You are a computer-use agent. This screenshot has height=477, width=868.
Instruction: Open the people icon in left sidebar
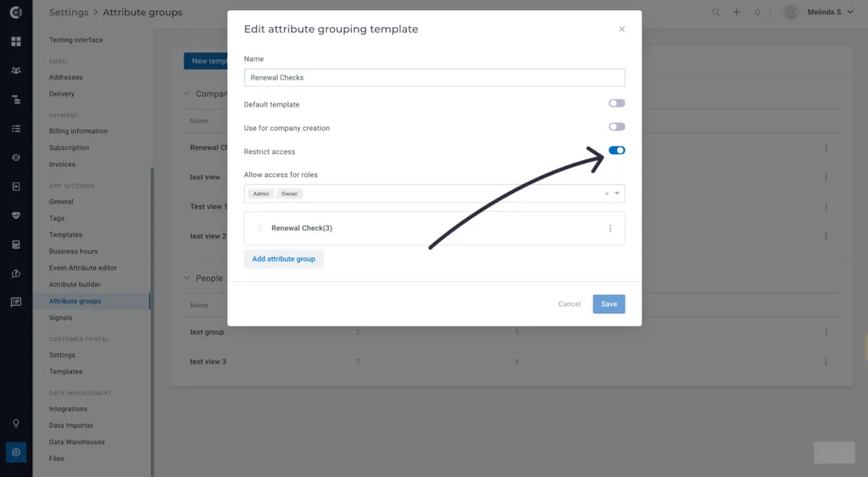pyautogui.click(x=16, y=70)
